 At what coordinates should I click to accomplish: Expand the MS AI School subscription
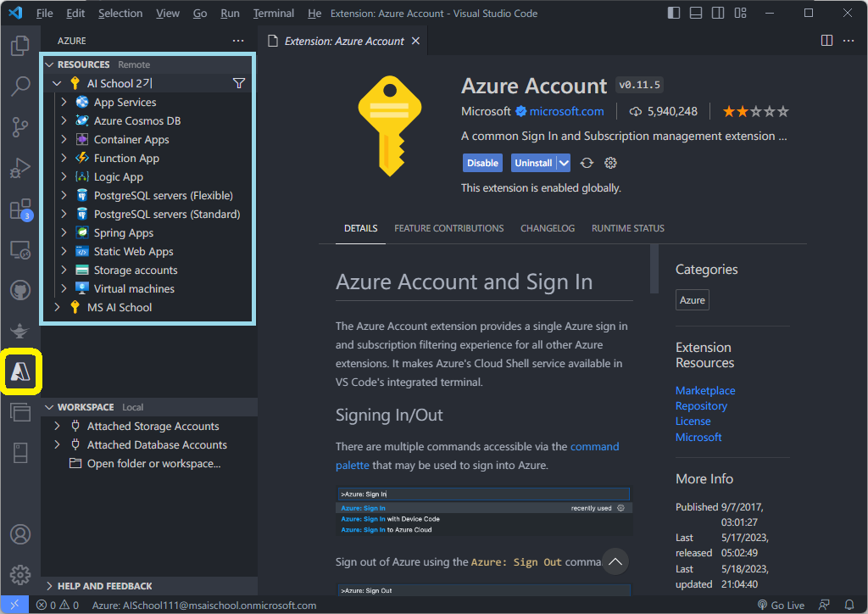[x=57, y=307]
